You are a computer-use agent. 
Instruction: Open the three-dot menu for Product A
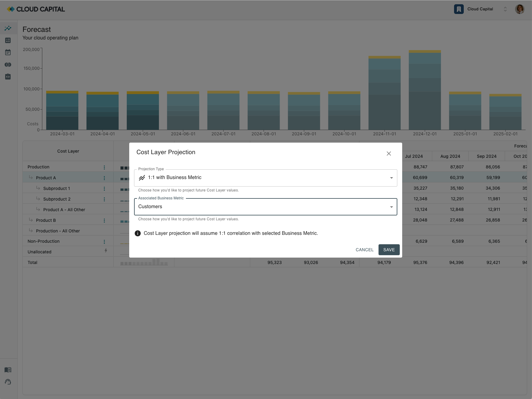[x=104, y=178]
